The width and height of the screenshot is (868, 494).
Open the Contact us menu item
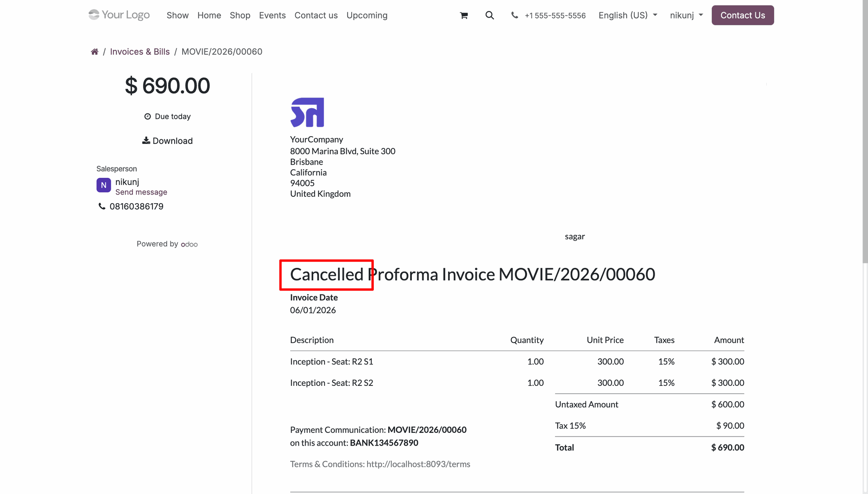316,15
